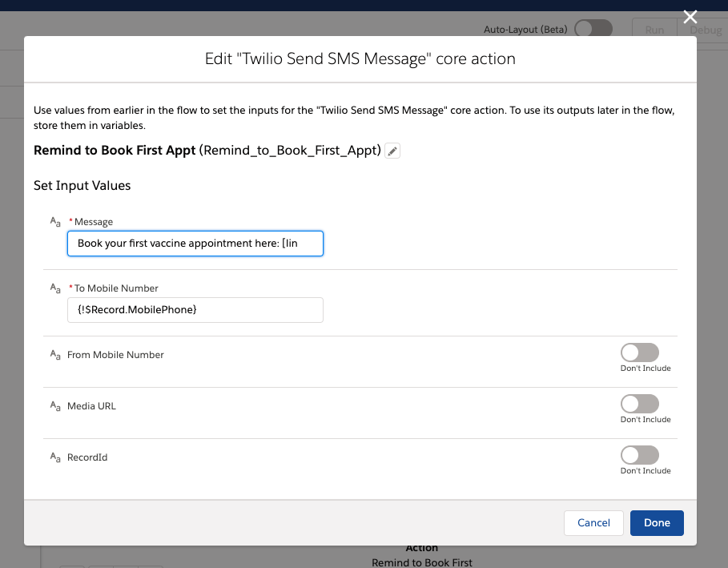Click the 'Set Input Values' heading

82,185
